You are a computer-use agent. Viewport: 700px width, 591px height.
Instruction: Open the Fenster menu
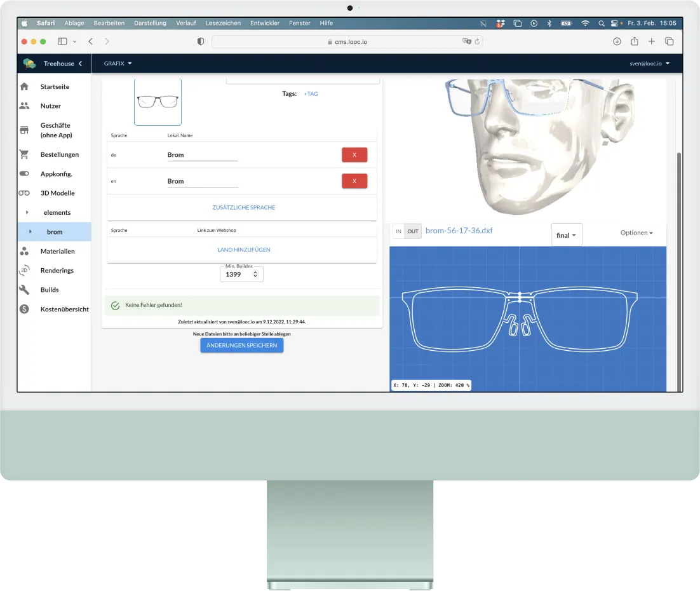[x=300, y=24]
